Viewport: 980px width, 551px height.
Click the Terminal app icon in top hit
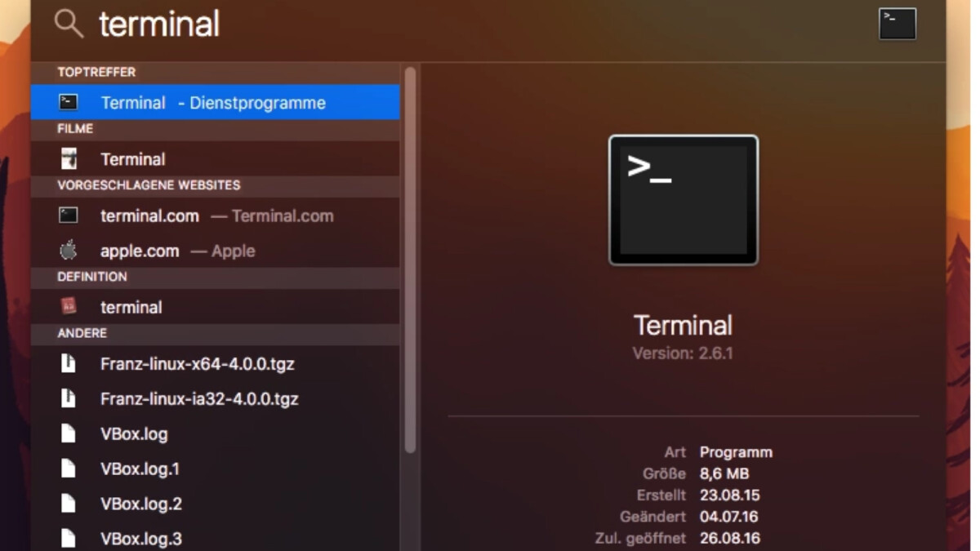[69, 103]
